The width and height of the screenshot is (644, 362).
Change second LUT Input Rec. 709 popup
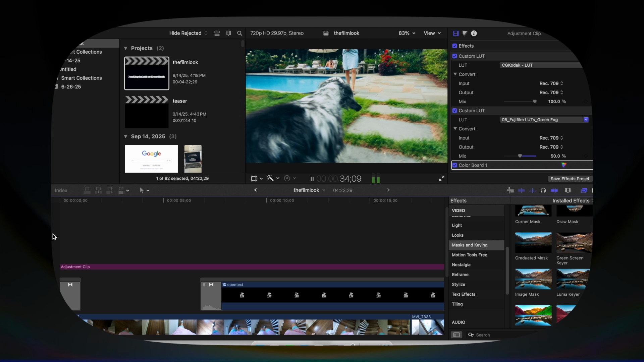551,138
